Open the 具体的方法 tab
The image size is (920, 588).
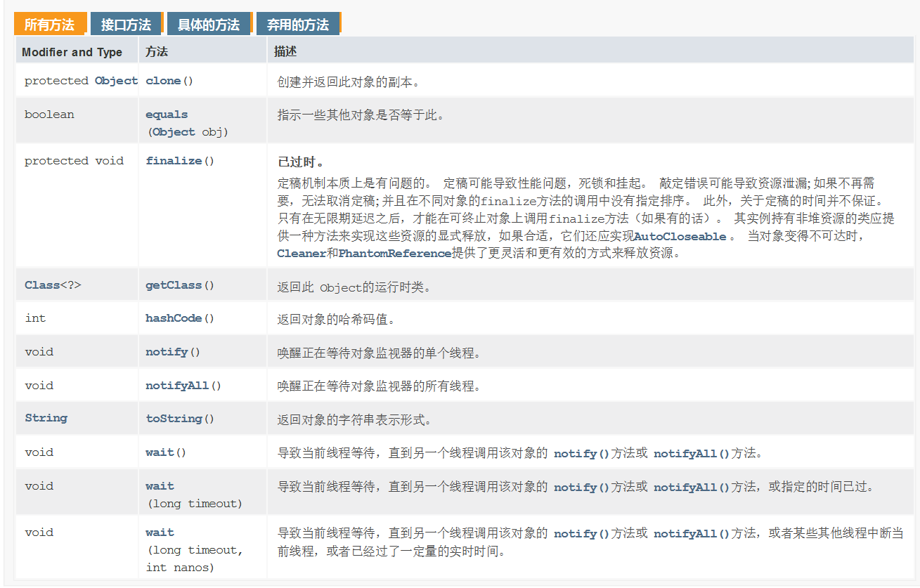[x=209, y=25]
